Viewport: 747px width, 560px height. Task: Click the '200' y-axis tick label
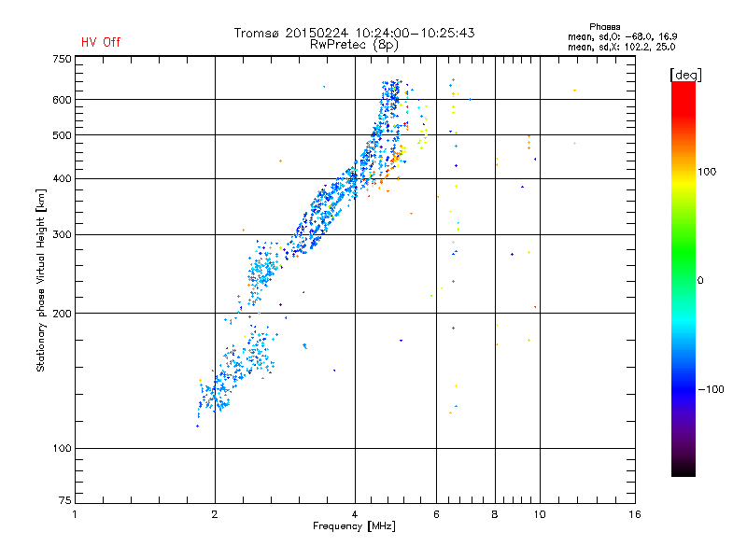click(62, 314)
